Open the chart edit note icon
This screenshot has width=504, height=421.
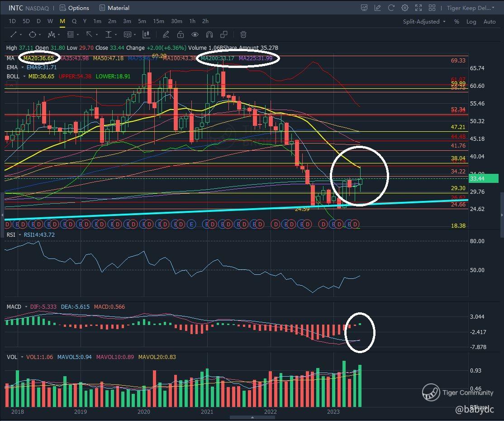click(x=378, y=8)
